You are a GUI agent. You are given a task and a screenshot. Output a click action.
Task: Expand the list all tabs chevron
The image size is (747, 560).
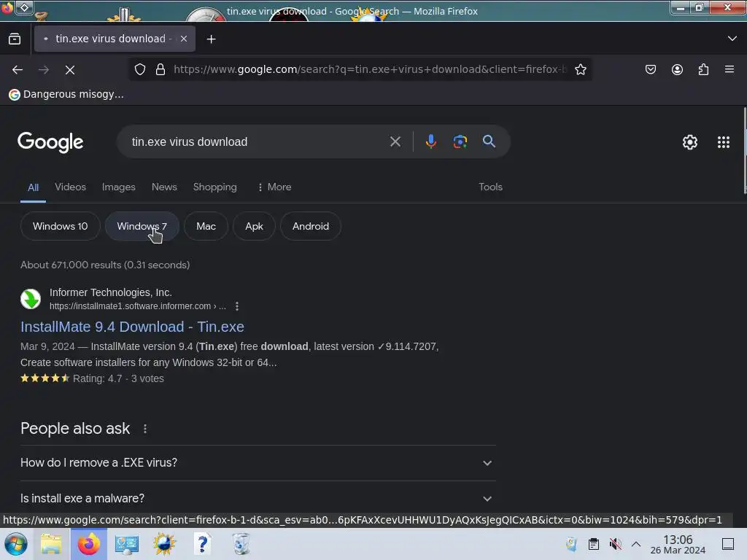point(732,39)
